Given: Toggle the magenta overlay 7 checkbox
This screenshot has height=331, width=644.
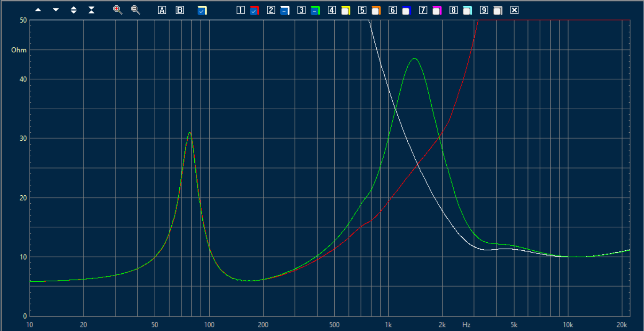Looking at the screenshot, I should tap(437, 11).
